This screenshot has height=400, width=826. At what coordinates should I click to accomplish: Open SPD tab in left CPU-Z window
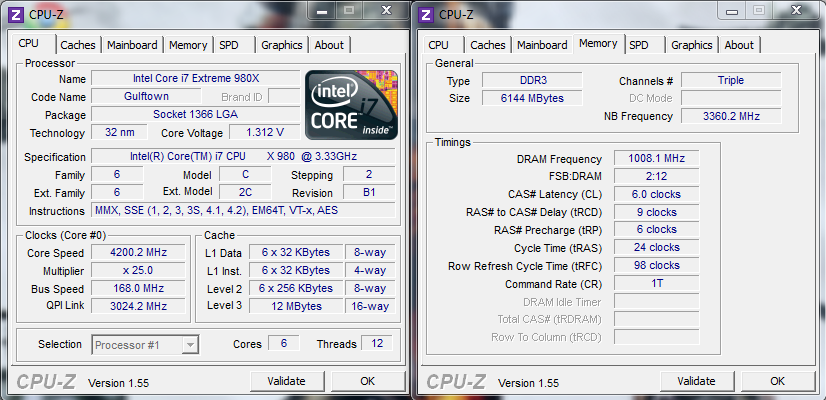point(229,45)
